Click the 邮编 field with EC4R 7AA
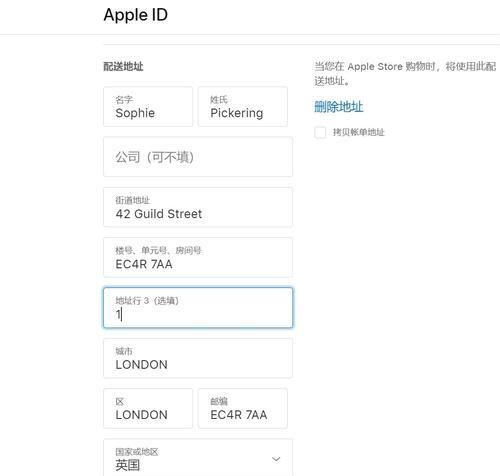500x476 pixels. [243, 409]
